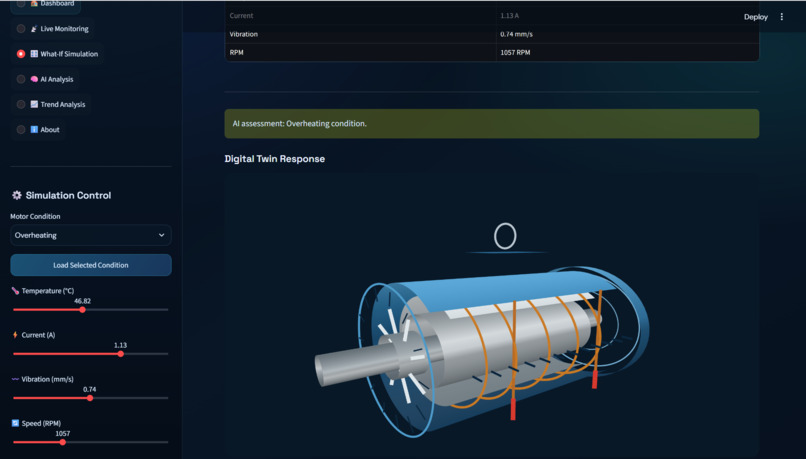Click the Deploy button
This screenshot has height=459, width=806.
tap(756, 17)
